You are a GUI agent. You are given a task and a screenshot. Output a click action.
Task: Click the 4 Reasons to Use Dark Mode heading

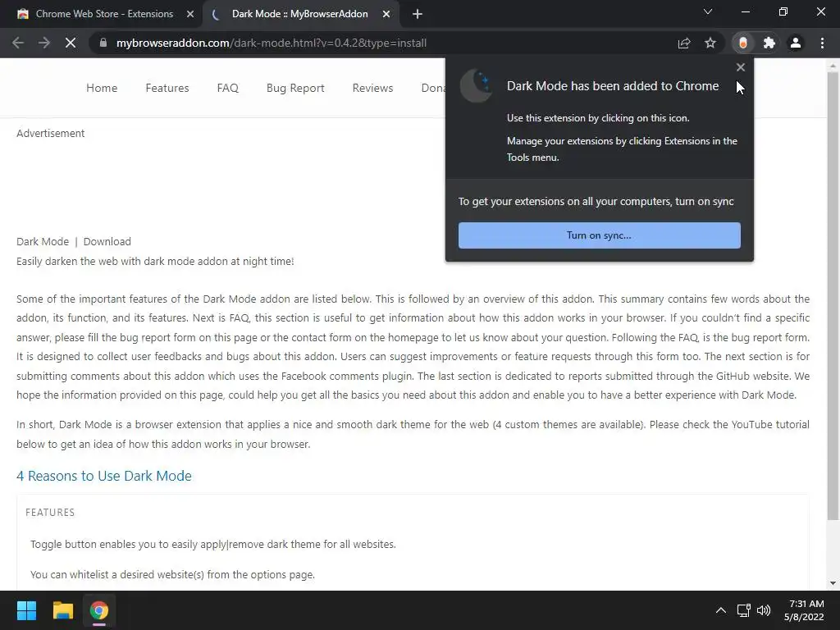(104, 476)
